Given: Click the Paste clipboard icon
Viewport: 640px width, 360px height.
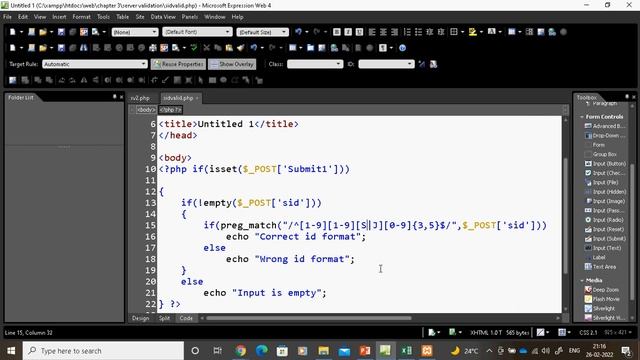Looking at the screenshot, I should (229, 48).
